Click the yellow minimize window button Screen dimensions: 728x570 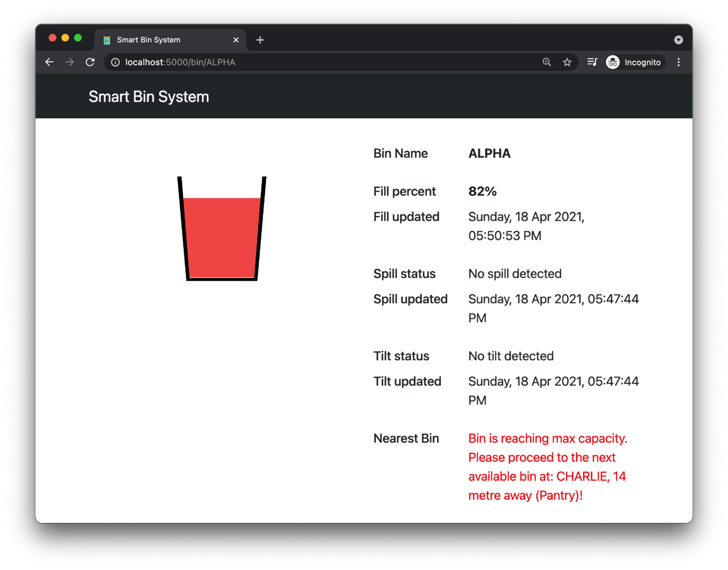click(x=65, y=38)
